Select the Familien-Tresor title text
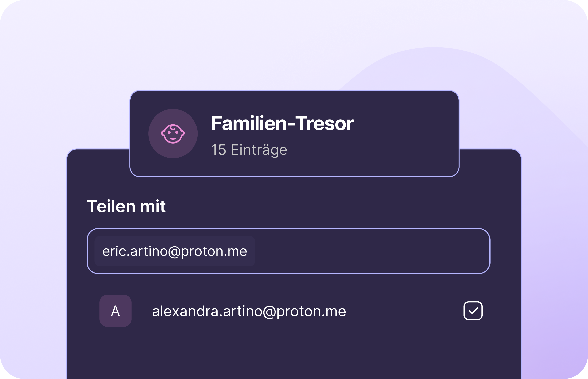The width and height of the screenshot is (588, 379). pos(282,123)
